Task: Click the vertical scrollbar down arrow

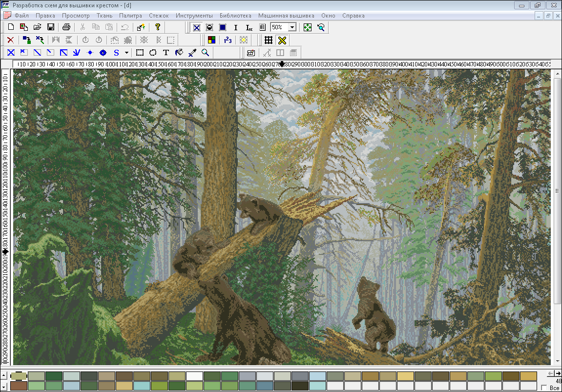Action: [x=557, y=361]
